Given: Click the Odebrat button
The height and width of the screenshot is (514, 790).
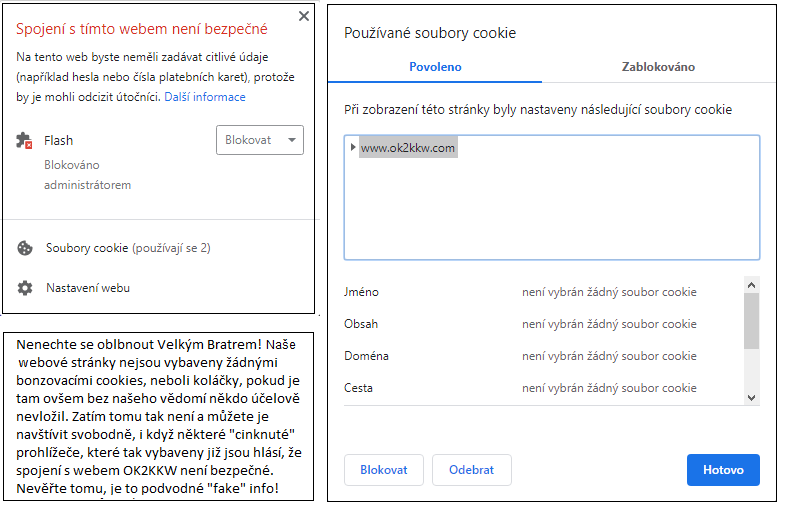Looking at the screenshot, I should click(x=472, y=470).
